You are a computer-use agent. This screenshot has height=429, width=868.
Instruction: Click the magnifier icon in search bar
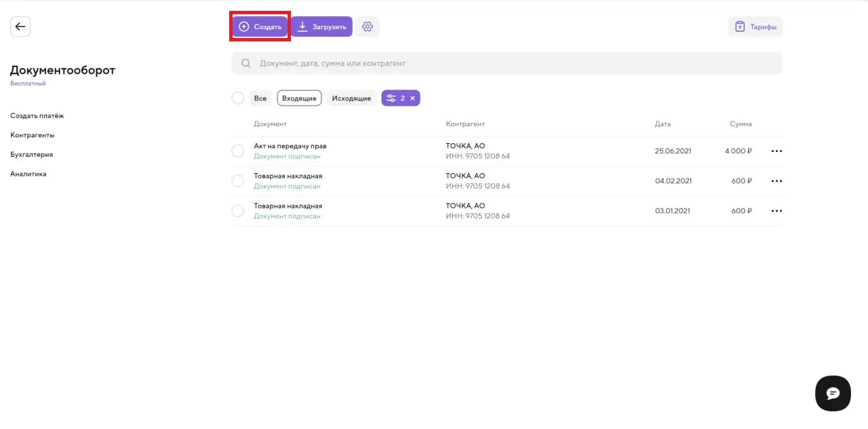tap(245, 63)
